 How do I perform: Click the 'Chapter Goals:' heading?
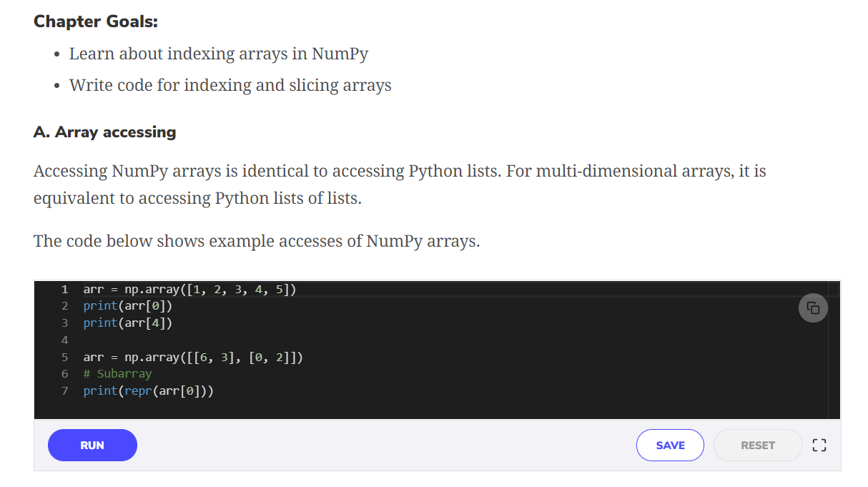96,21
